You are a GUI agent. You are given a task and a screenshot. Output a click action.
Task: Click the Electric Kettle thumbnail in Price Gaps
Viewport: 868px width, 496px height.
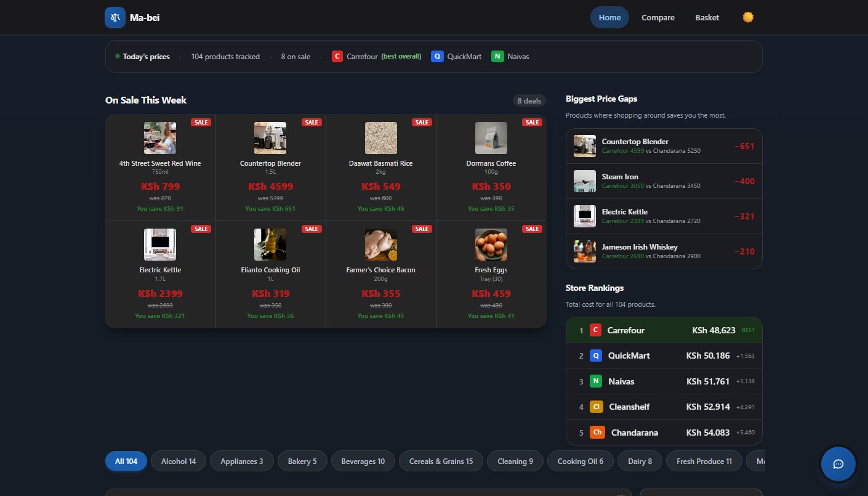[x=585, y=216]
